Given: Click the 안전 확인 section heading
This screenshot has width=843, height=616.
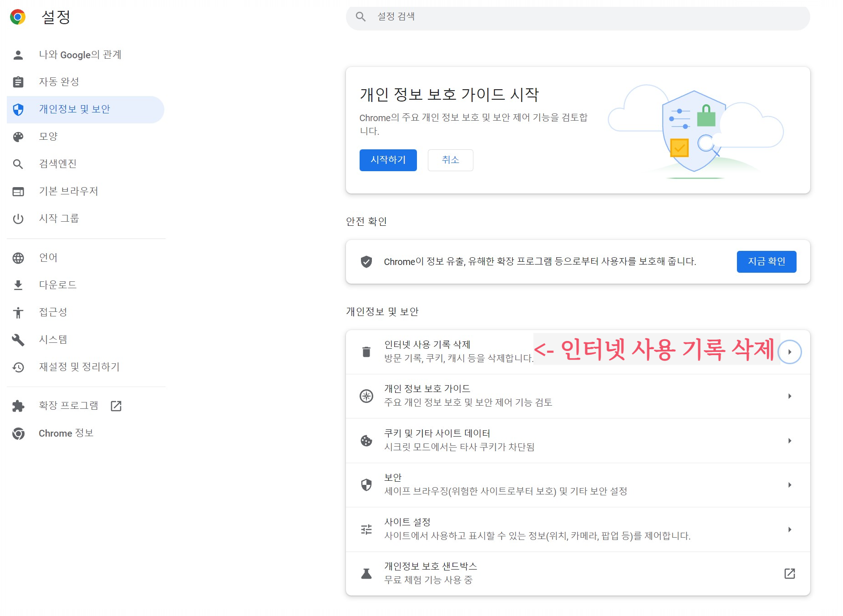Looking at the screenshot, I should pos(366,221).
